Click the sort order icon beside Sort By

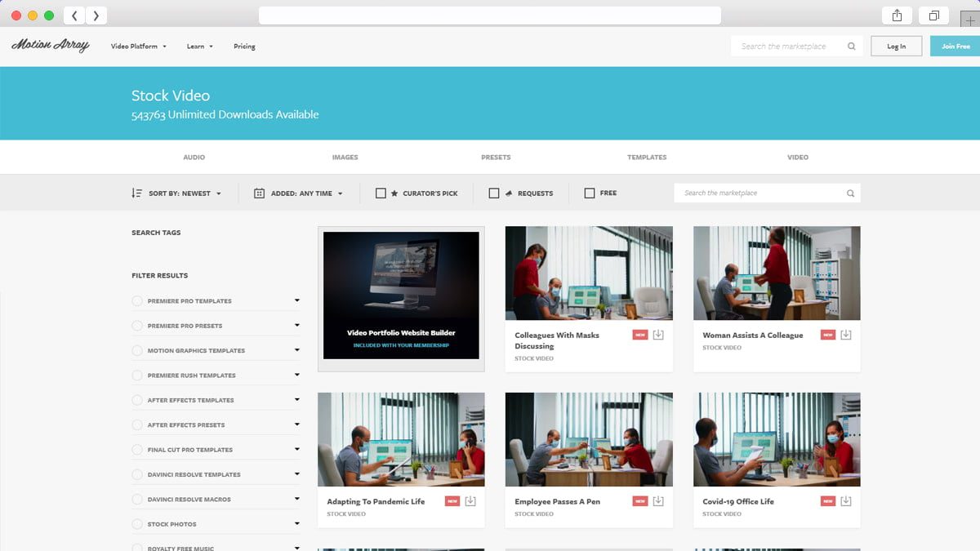click(x=137, y=193)
